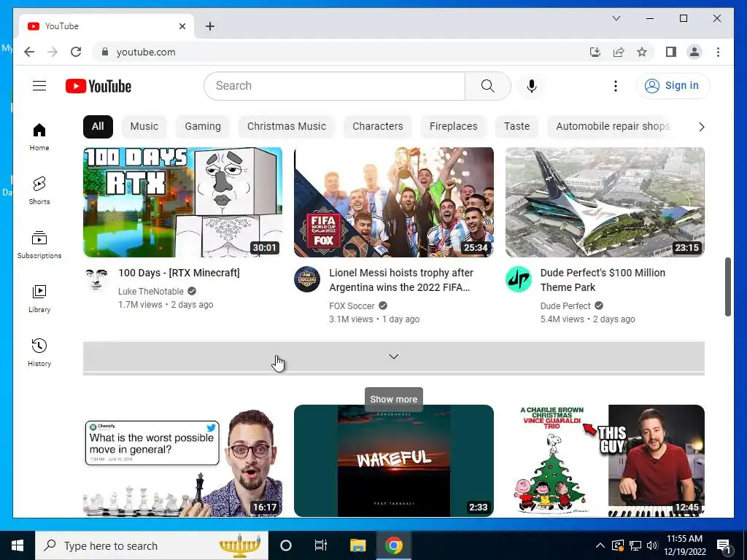Viewport: 747px width, 560px height.
Task: Open the tab search dropdown arrow
Action: coord(616,18)
